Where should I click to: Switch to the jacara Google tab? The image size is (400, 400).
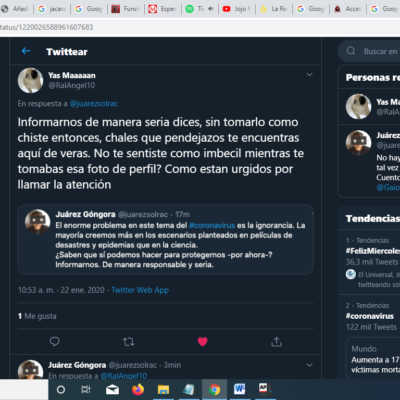[x=52, y=9]
